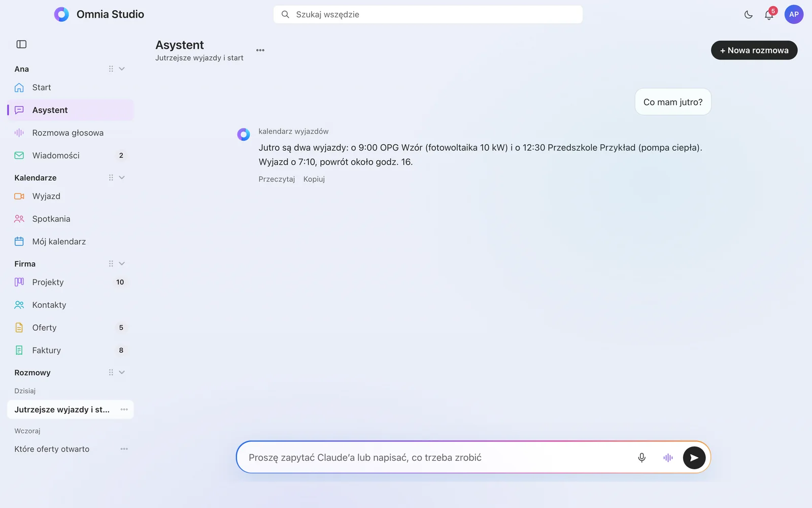Click the Omnia Studio logo
Image resolution: width=812 pixels, height=508 pixels.
(x=61, y=14)
